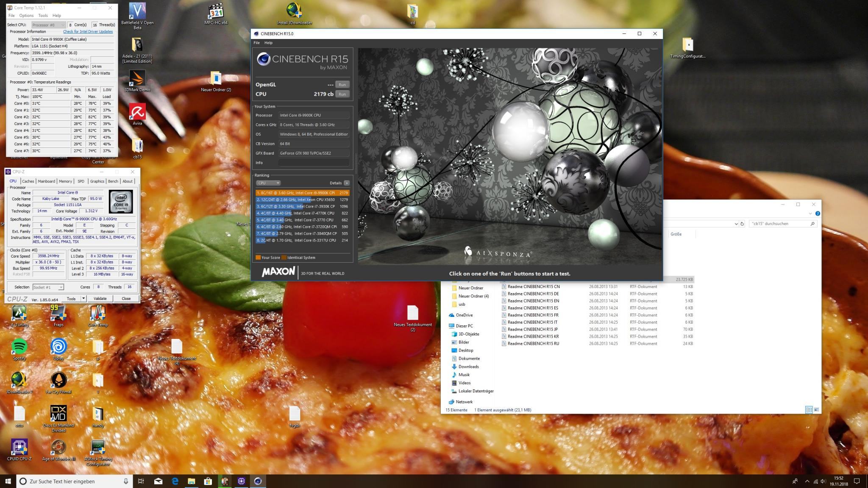This screenshot has height=488, width=868.
Task: Click Check for Intel Driver Updates link
Action: click(88, 31)
